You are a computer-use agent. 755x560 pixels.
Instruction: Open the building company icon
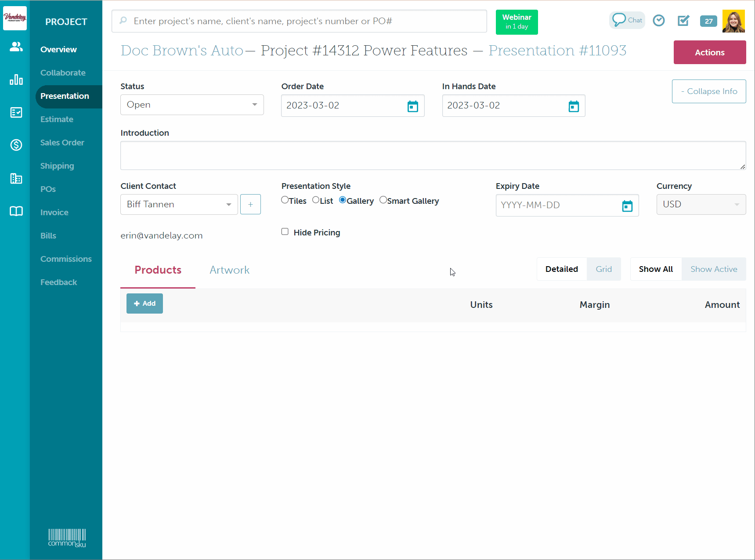16,178
